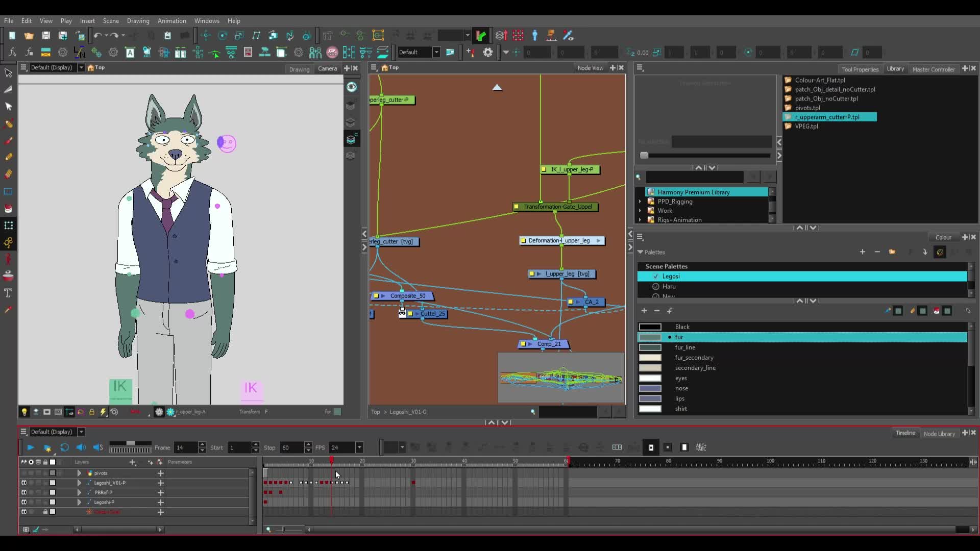Select the Brush tool in left panel

[x=9, y=139]
